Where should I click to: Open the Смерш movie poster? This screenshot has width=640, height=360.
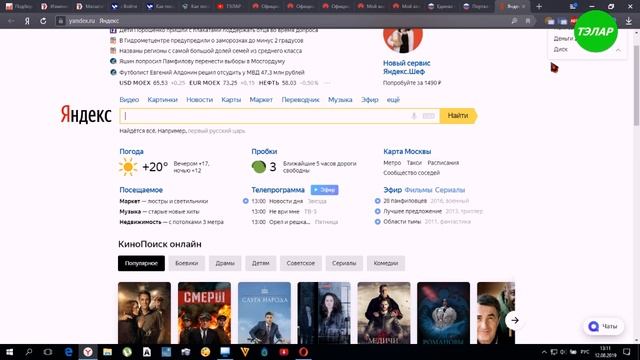[x=204, y=313]
